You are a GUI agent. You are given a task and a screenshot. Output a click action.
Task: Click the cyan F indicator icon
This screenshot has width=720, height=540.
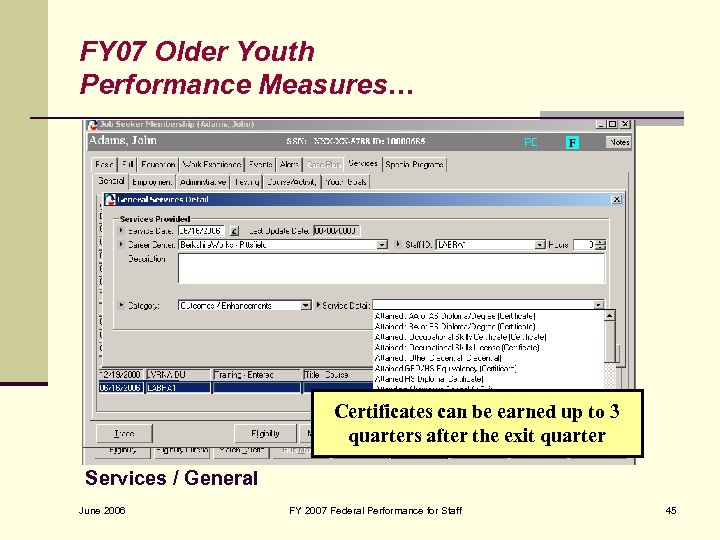tap(572, 142)
